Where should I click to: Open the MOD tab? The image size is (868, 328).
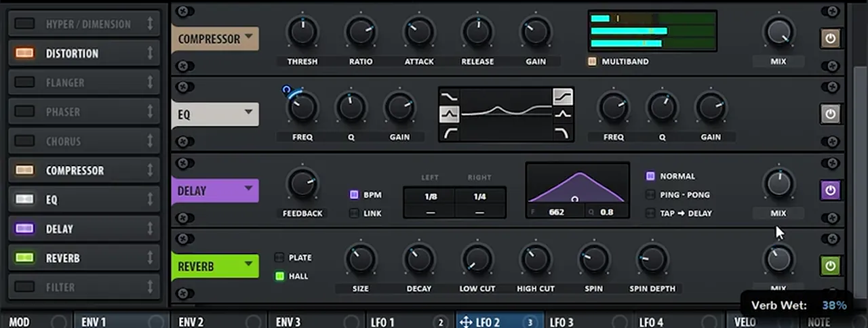point(36,322)
